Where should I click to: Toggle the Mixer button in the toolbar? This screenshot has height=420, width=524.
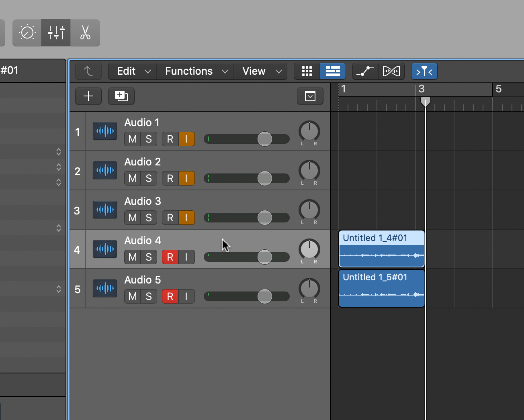click(56, 33)
